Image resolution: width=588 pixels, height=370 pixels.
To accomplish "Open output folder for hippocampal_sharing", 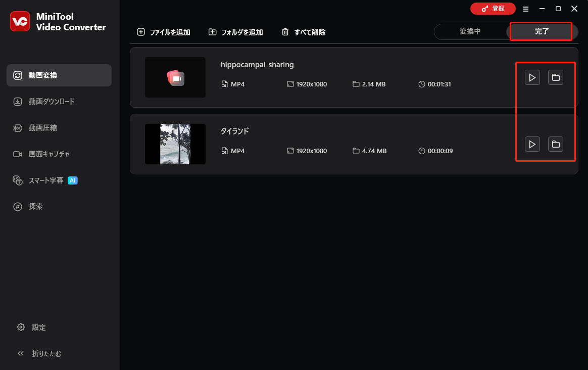I will coord(556,77).
